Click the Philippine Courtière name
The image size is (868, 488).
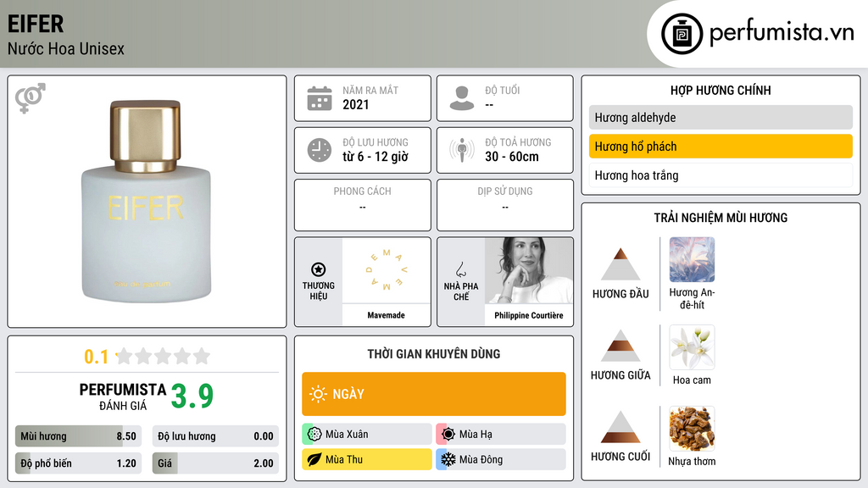pos(529,315)
